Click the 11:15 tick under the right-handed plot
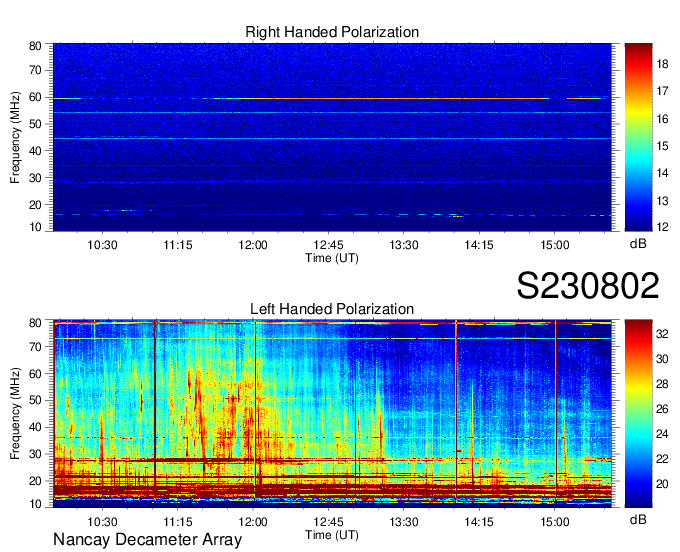Viewport: 680px width, 552px height. (x=178, y=245)
